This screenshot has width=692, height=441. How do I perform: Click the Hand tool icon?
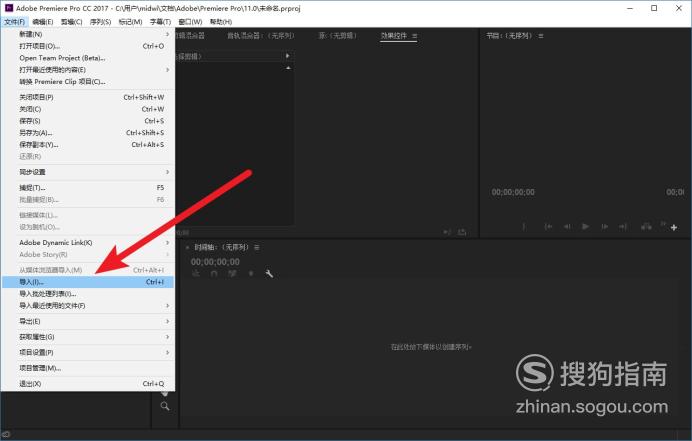(x=165, y=393)
